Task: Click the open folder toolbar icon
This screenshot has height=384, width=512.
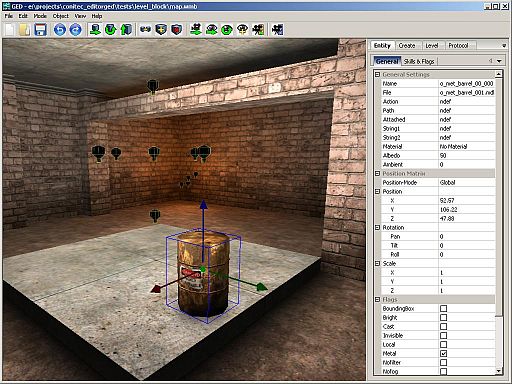Action: 25,30
